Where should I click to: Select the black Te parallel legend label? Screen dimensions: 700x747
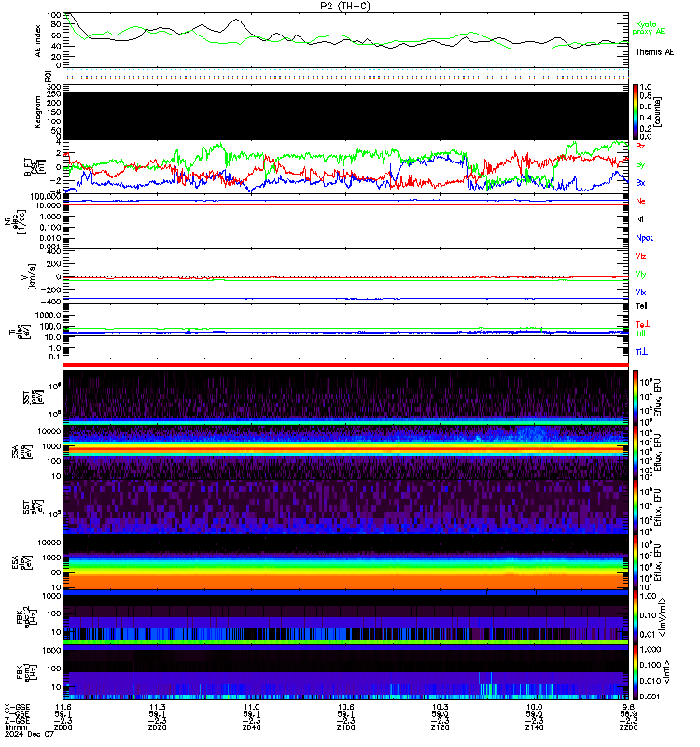tap(641, 306)
